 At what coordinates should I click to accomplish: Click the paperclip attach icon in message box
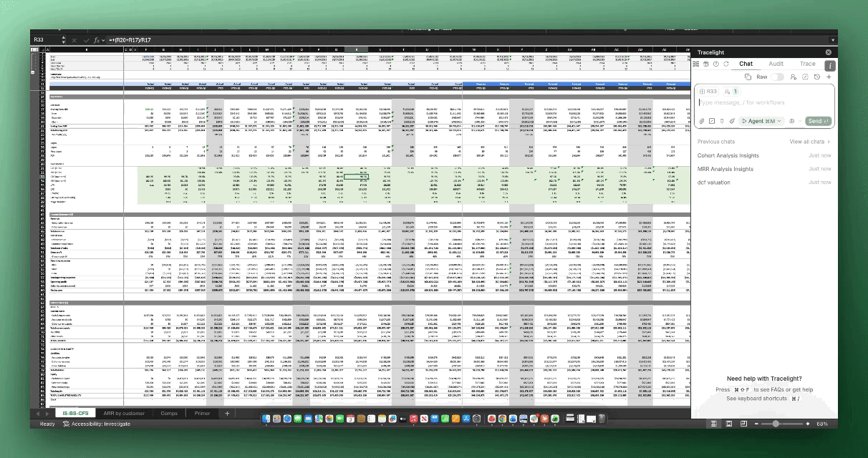[x=702, y=121]
